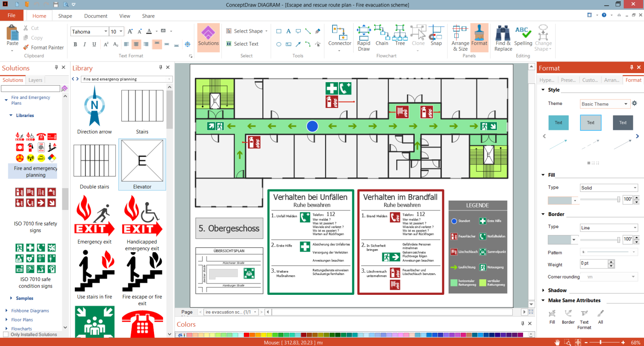This screenshot has width=644, height=346.
Task: Pick the Direction arrow library shape
Action: click(94, 110)
